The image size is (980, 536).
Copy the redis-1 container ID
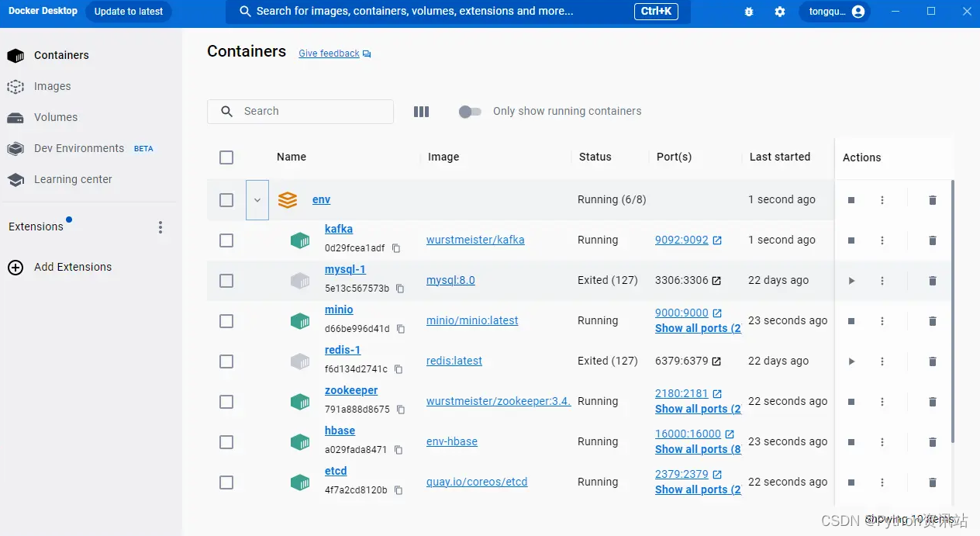coord(399,369)
